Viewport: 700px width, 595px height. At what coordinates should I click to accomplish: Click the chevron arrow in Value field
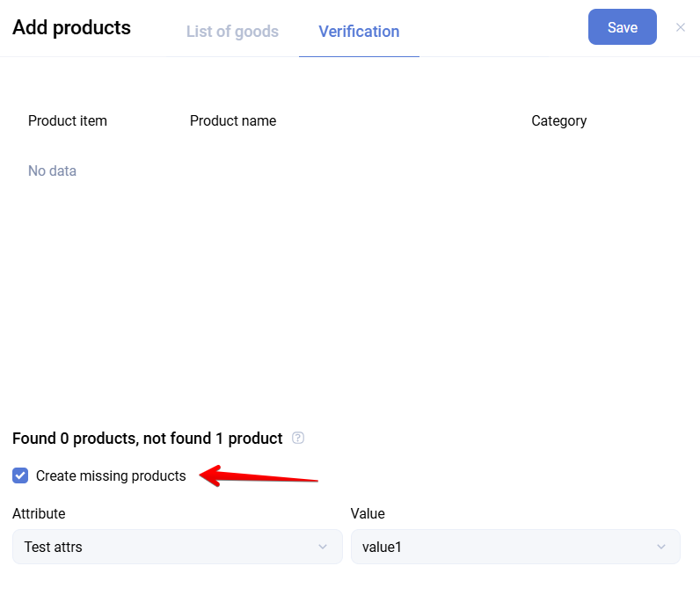pos(661,547)
